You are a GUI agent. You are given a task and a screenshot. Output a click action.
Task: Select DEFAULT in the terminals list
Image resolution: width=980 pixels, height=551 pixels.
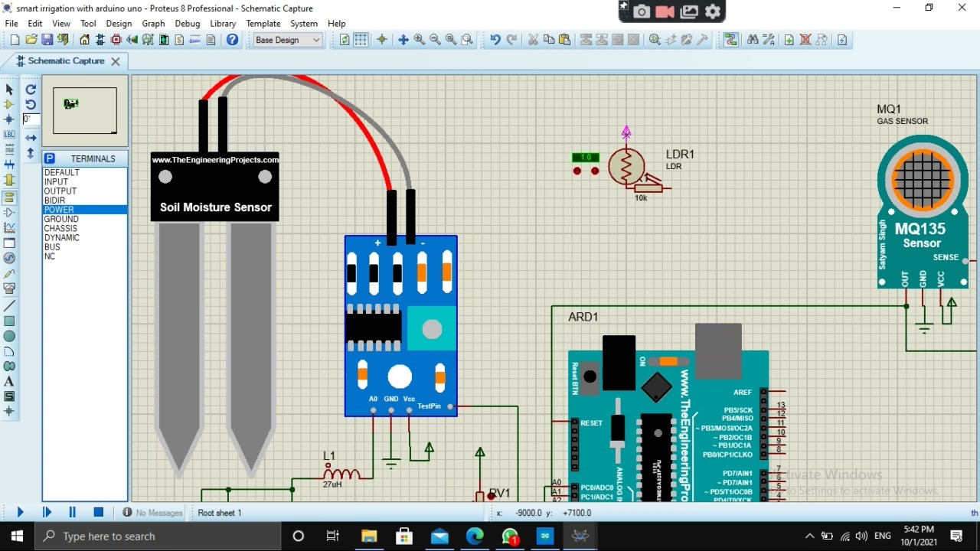tap(85, 173)
